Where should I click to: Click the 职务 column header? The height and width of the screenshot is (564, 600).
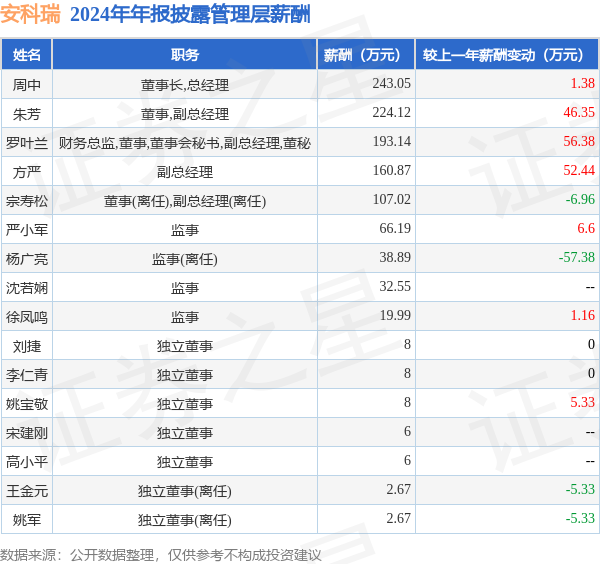(x=184, y=55)
